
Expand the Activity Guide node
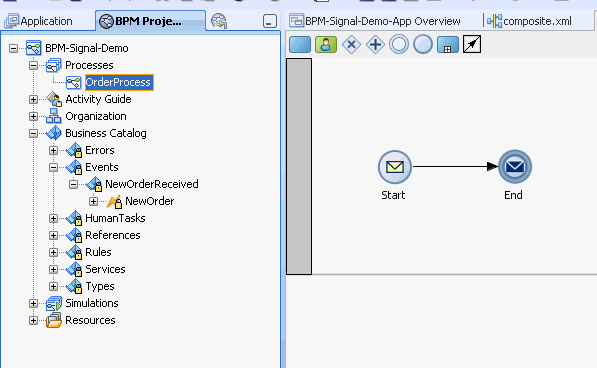pyautogui.click(x=34, y=99)
